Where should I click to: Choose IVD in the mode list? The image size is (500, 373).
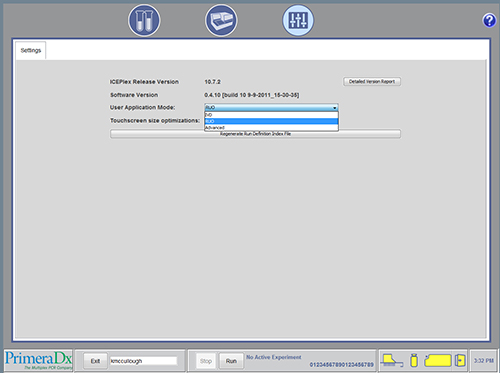(x=271, y=115)
